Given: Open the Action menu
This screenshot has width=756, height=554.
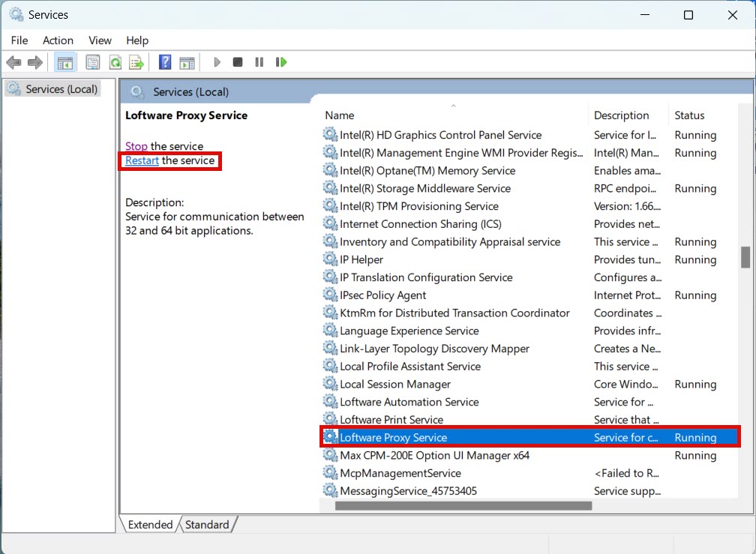Looking at the screenshot, I should coord(58,40).
